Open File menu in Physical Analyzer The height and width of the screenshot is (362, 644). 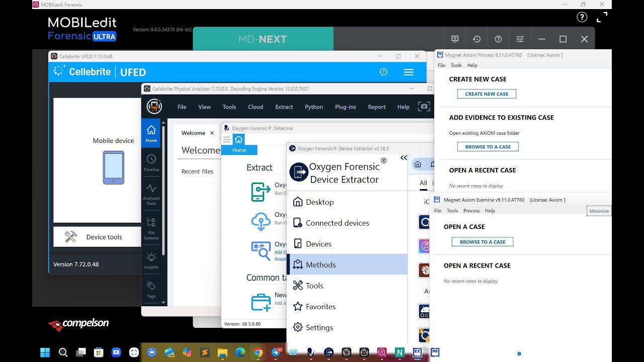pyautogui.click(x=182, y=107)
